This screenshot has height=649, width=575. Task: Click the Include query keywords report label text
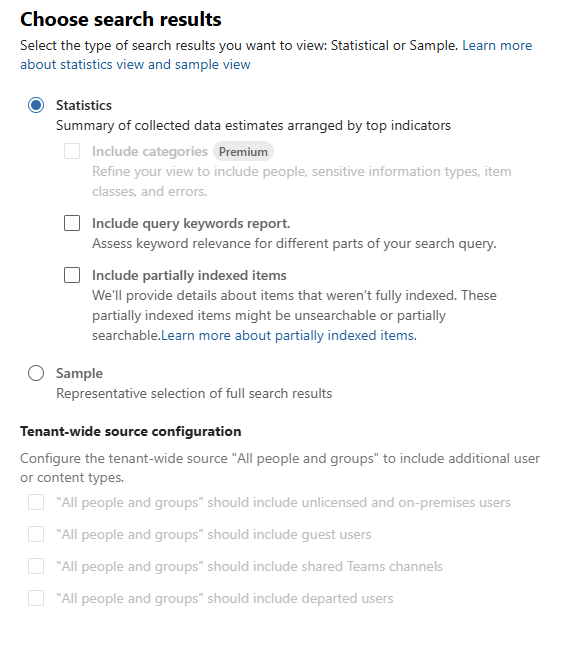pos(191,224)
